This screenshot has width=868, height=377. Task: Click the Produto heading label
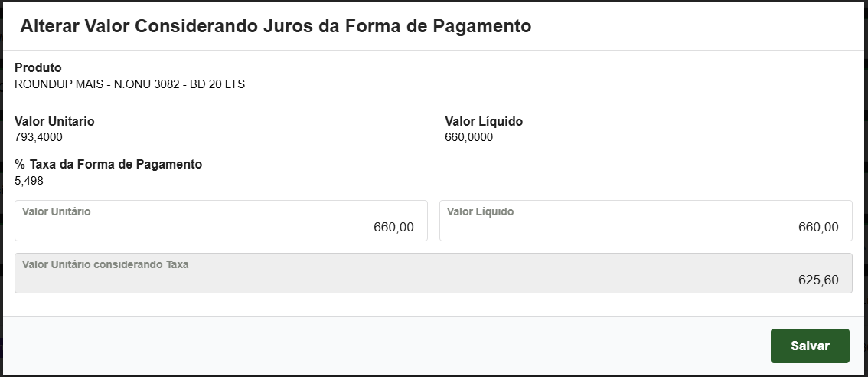(38, 68)
